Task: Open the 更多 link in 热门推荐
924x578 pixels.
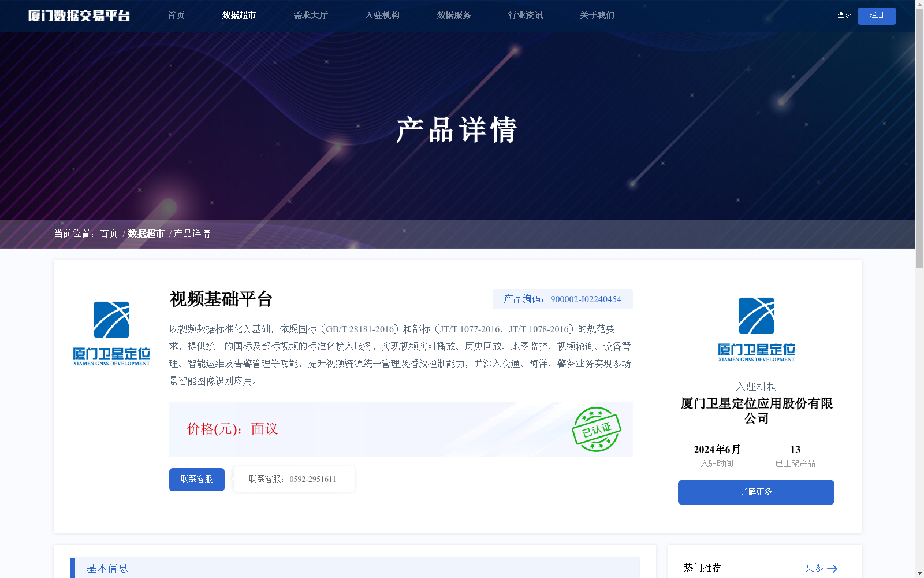Action: (815, 568)
